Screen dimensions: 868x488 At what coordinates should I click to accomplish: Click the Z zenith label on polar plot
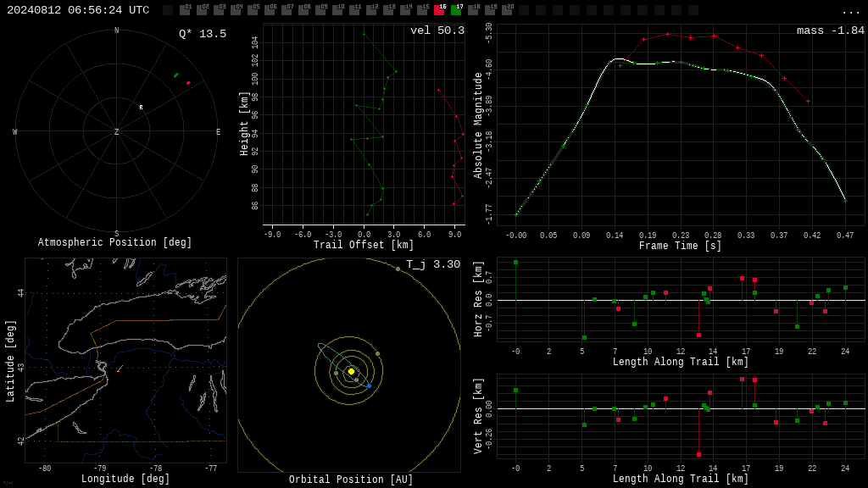coord(116,131)
